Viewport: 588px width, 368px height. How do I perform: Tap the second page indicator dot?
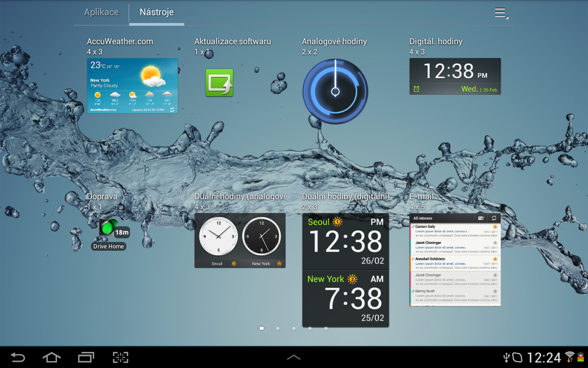278,328
